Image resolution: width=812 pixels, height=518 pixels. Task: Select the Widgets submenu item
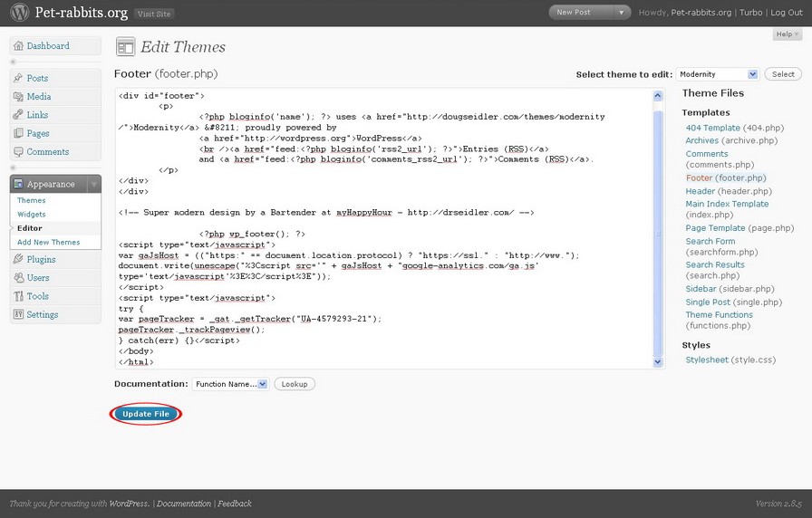point(31,215)
